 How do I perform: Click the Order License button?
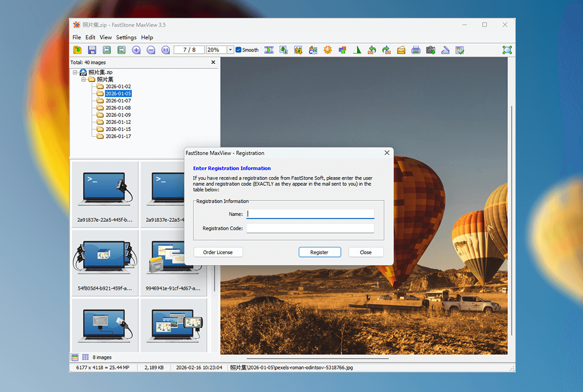[218, 252]
